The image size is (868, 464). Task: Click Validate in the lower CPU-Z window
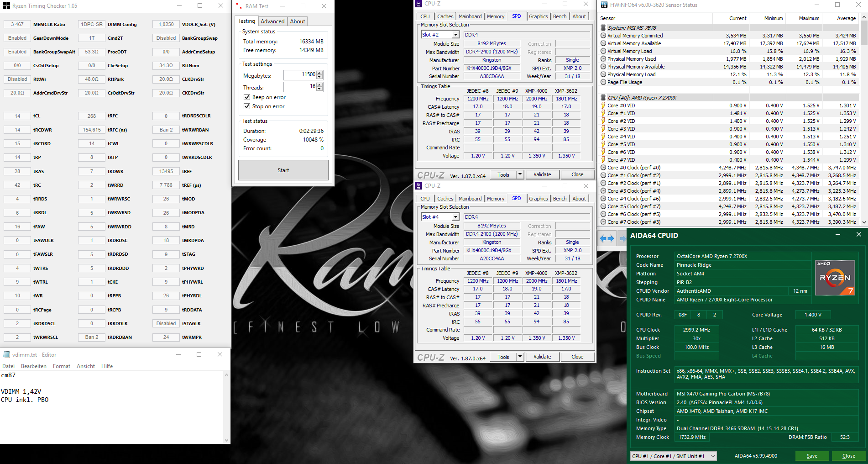pyautogui.click(x=542, y=357)
